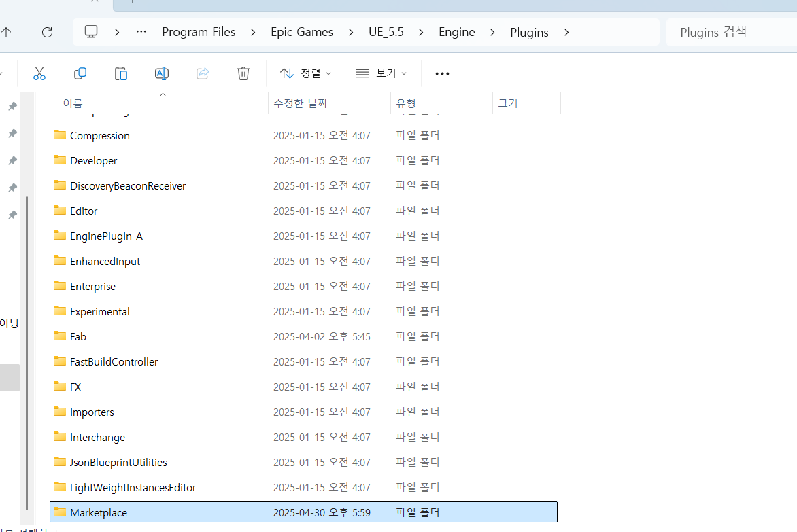The image size is (797, 532).
Task: Expand chevron after Epic Games breadcrumb
Action: click(x=351, y=33)
